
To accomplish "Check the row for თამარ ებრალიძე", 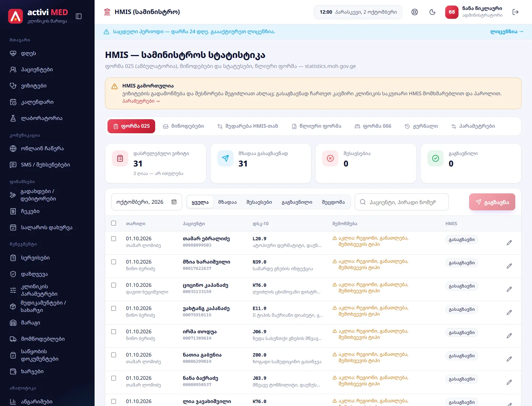I will (113, 239).
